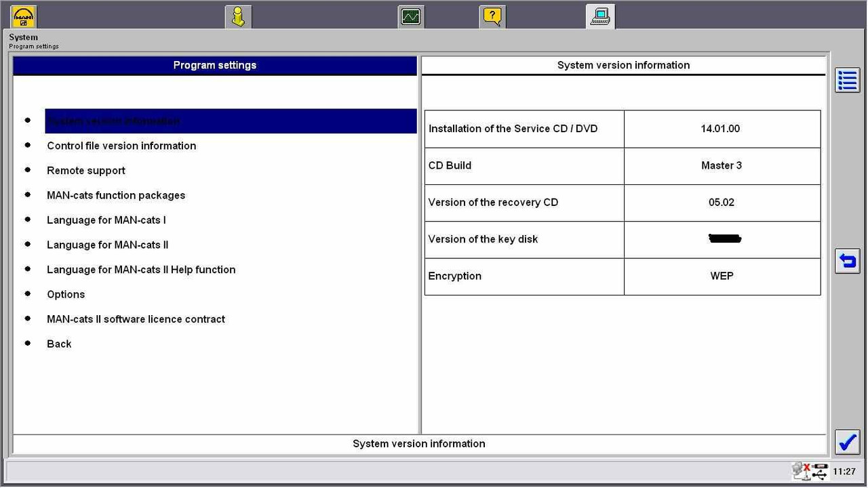Select the yellow person icon in the top bar

coord(238,16)
